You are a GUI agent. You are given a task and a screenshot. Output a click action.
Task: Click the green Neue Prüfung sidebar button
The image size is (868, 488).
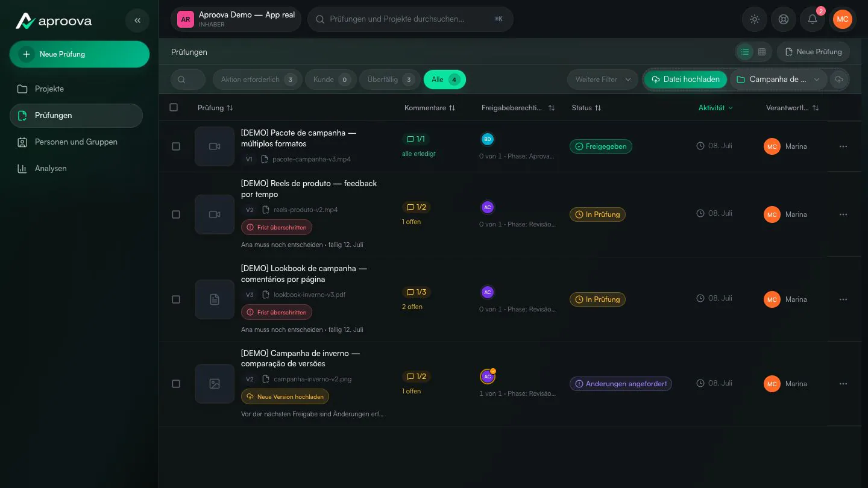[x=80, y=54]
